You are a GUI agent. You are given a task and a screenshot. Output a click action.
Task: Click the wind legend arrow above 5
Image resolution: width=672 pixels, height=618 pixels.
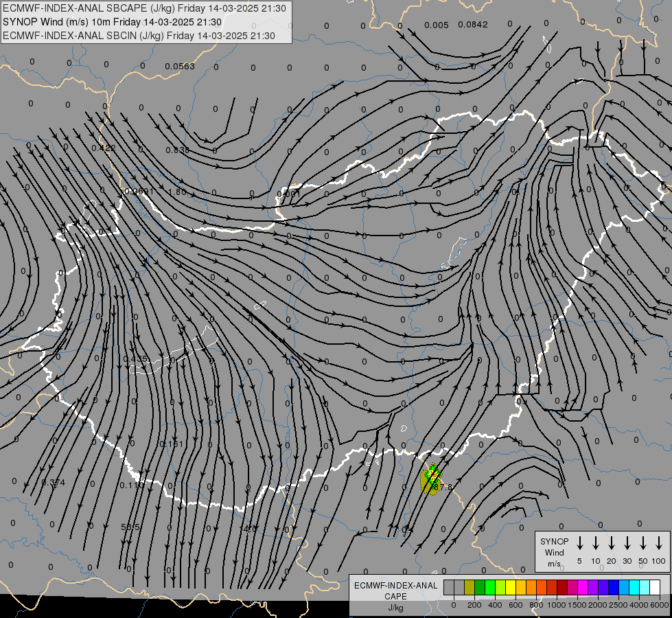tap(579, 543)
